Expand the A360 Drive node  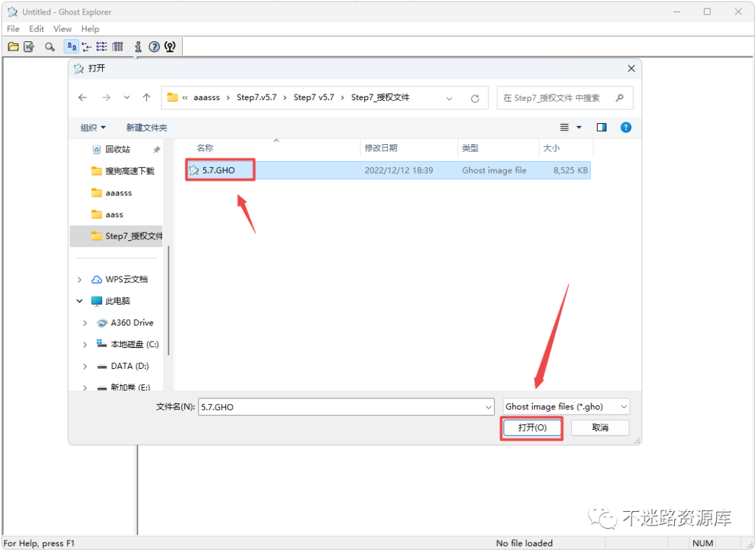(x=85, y=323)
